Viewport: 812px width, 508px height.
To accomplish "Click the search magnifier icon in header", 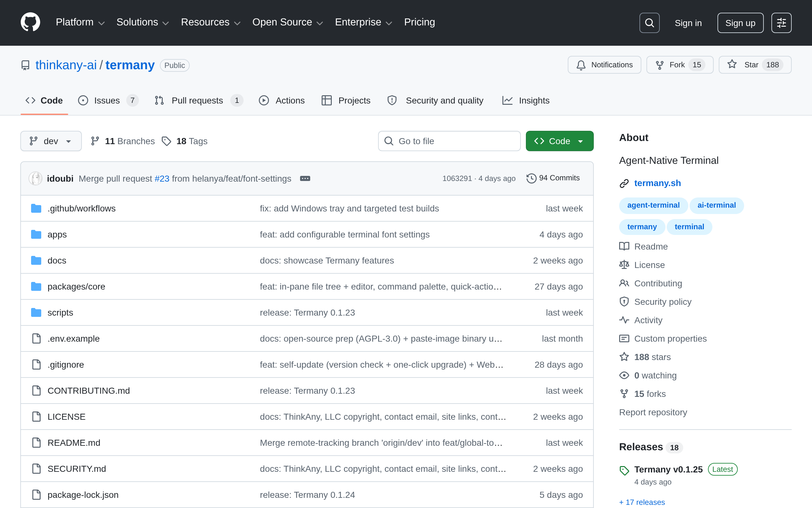I will click(649, 23).
